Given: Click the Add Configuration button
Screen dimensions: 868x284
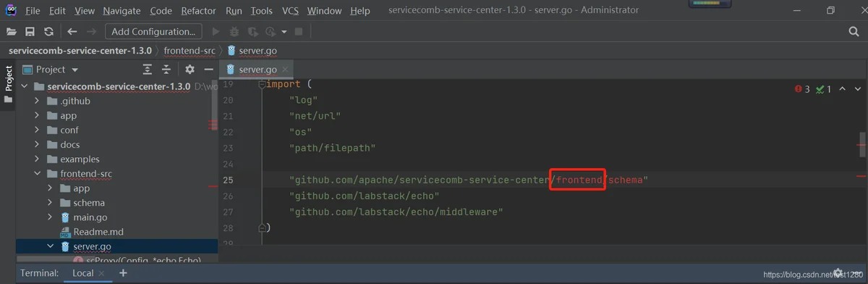Looking at the screenshot, I should click(153, 32).
